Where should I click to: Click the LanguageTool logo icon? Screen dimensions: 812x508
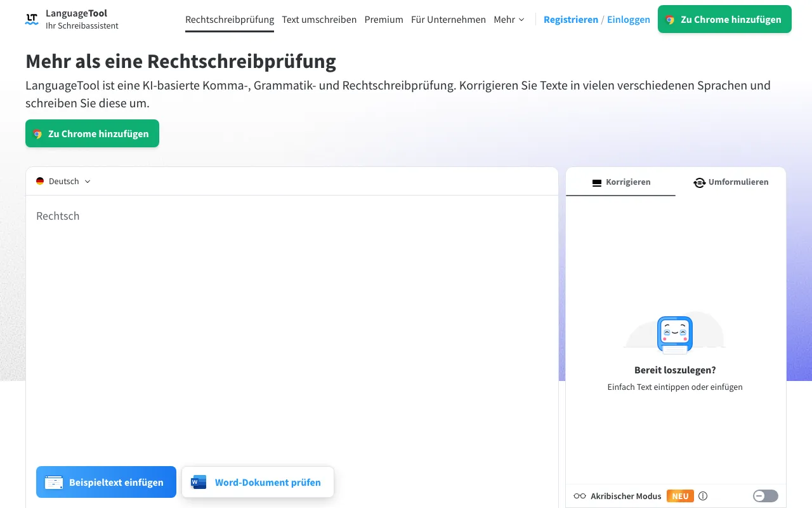(32, 19)
